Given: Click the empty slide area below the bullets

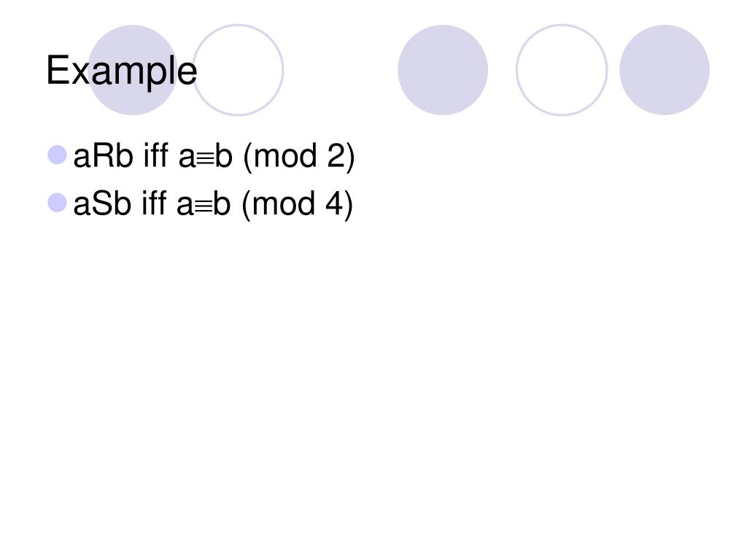Looking at the screenshot, I should (x=373, y=381).
